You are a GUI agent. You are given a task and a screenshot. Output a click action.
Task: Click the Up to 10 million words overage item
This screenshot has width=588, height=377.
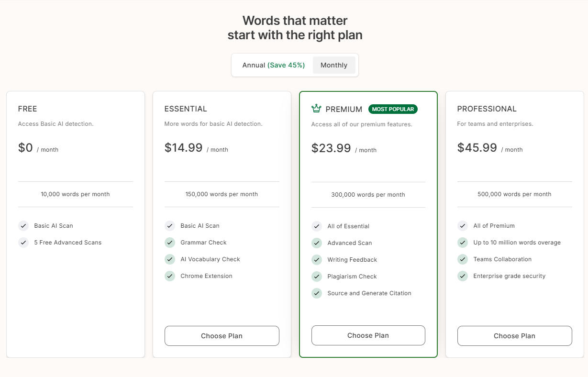[517, 243]
